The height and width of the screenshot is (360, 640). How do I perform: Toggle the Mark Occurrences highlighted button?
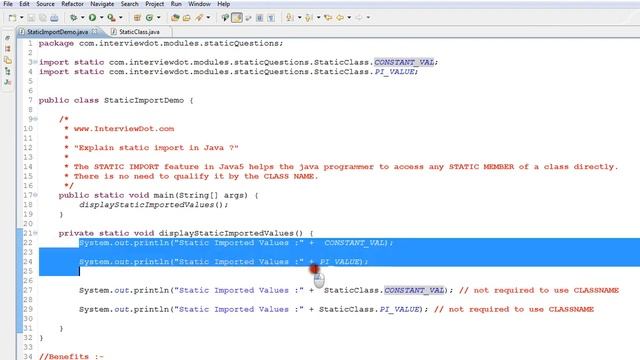click(237, 18)
